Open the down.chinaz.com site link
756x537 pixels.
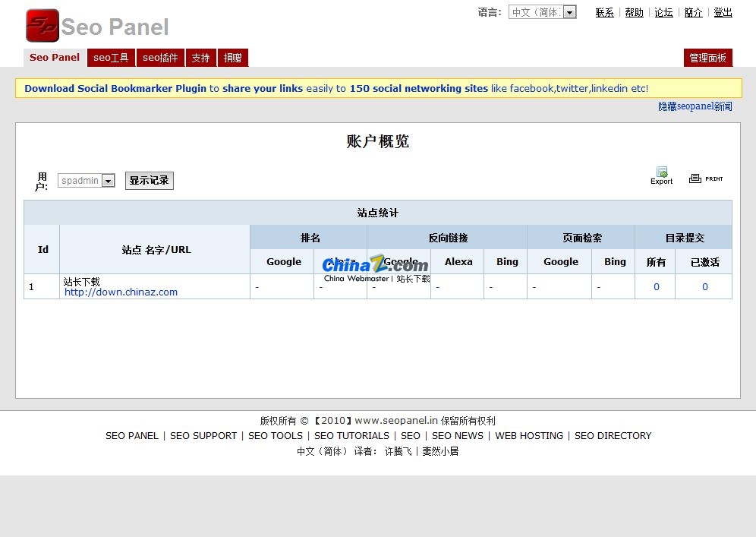121,292
